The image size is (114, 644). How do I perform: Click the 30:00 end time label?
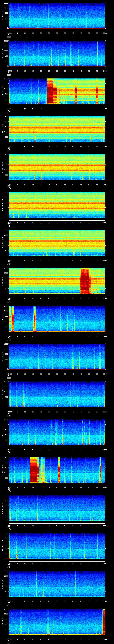pos(105,298)
